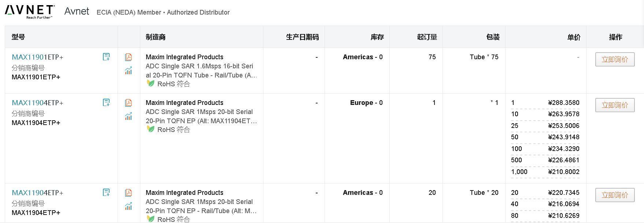Viewport: 644px width, 223px height.
Task: Add MAX11901ETP+ to BOM list icon
Action: click(106, 57)
